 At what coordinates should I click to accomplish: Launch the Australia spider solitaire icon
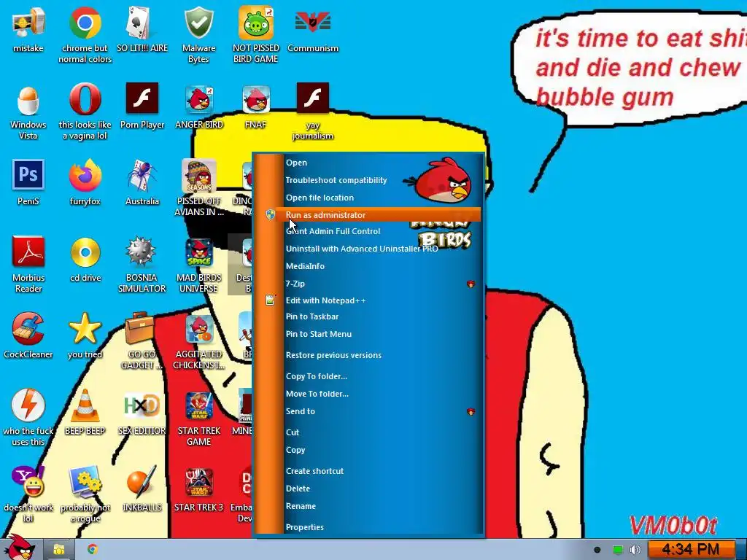[x=142, y=176]
